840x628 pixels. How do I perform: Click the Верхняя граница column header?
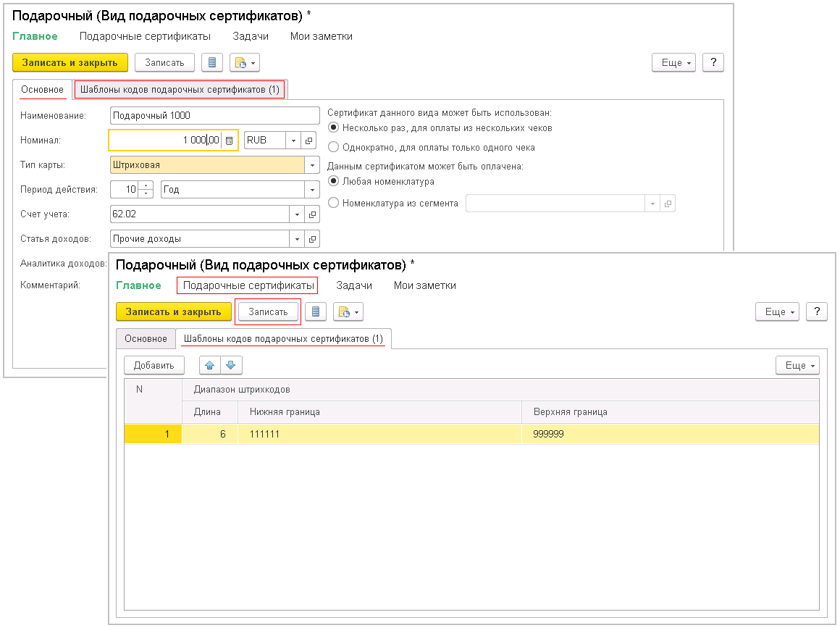670,412
